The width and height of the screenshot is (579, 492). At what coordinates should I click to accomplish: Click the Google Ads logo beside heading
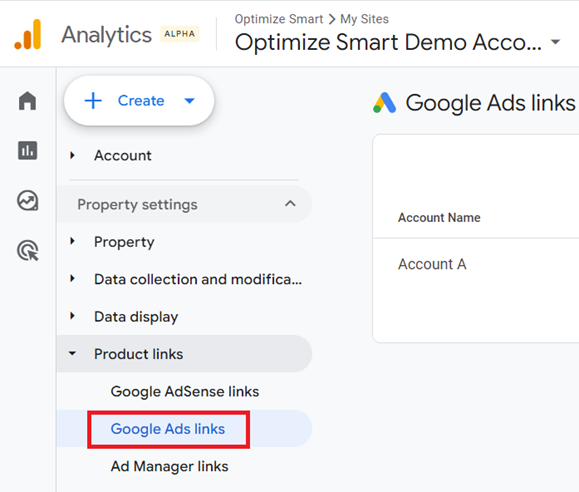384,103
